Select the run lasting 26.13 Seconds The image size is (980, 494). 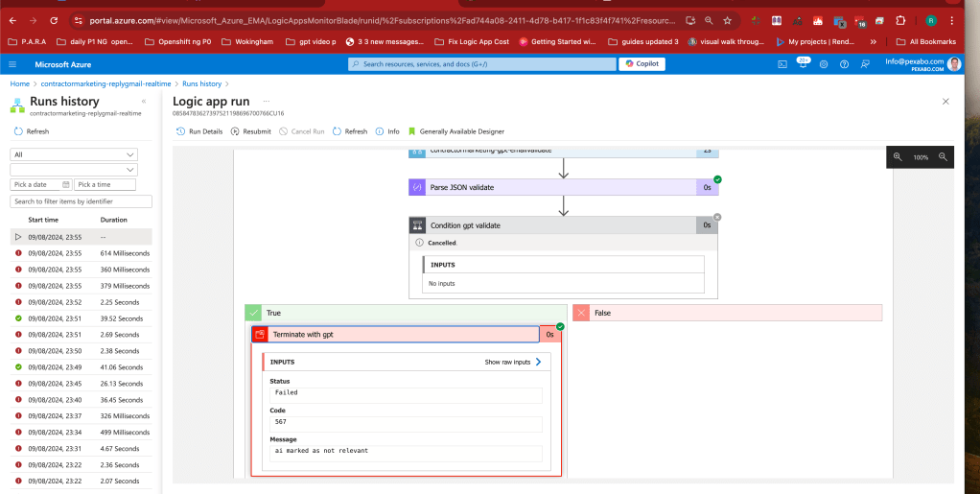coord(82,384)
